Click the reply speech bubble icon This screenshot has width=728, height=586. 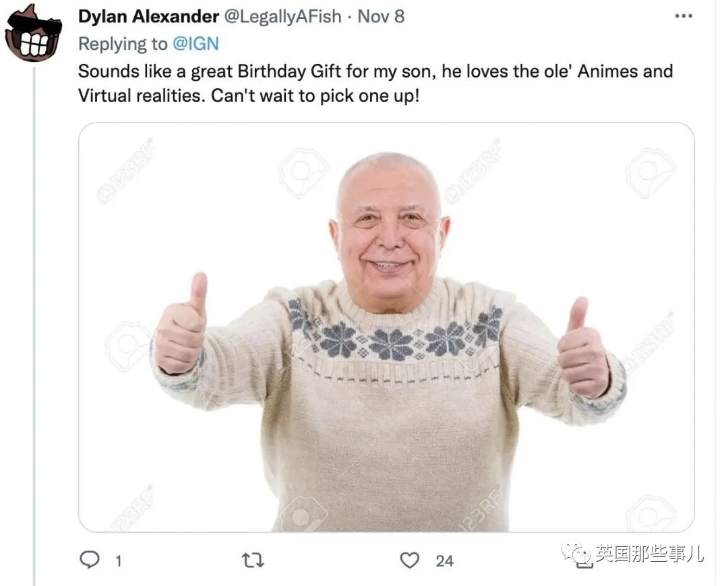point(90,560)
